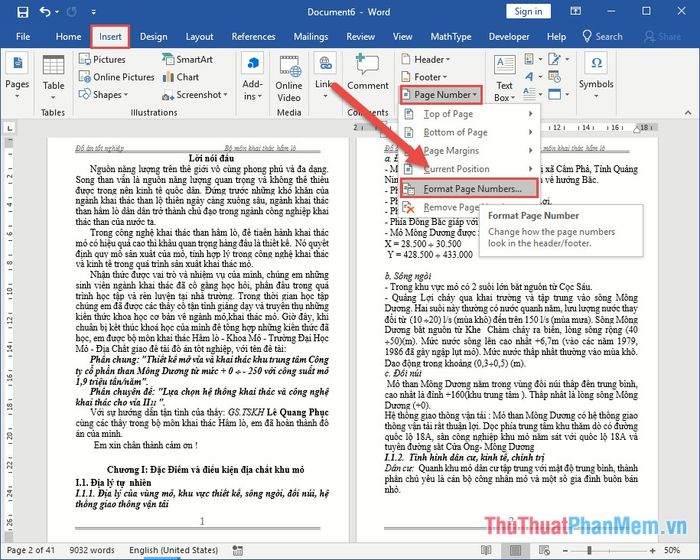Click the Sign in button

pyautogui.click(x=528, y=12)
